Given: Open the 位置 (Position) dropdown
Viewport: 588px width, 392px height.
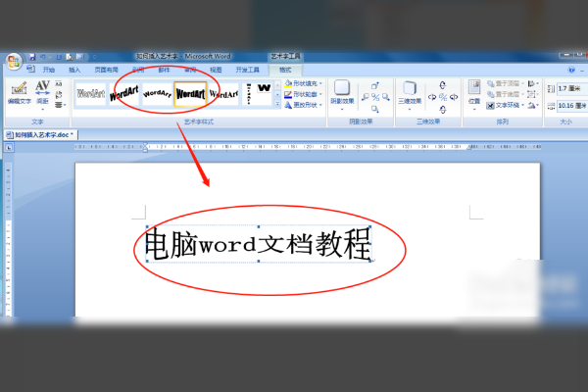Looking at the screenshot, I should (474, 95).
